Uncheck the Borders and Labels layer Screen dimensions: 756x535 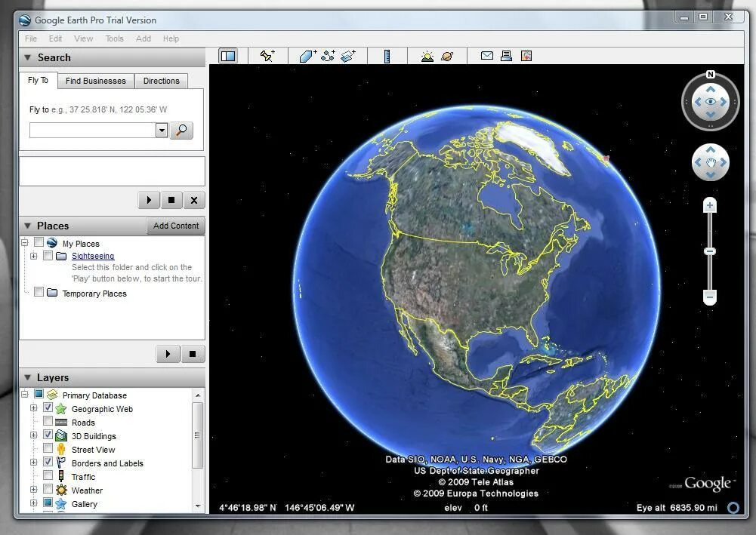48,462
